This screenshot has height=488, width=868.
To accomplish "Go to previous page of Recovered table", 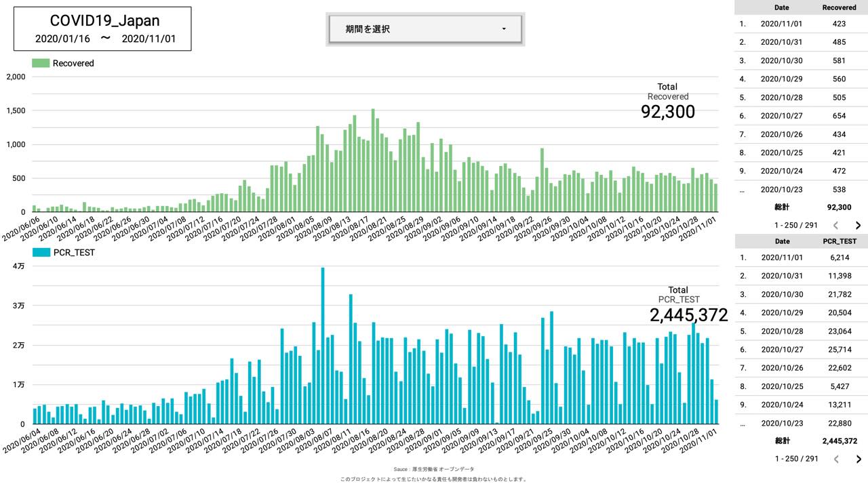I will point(836,226).
